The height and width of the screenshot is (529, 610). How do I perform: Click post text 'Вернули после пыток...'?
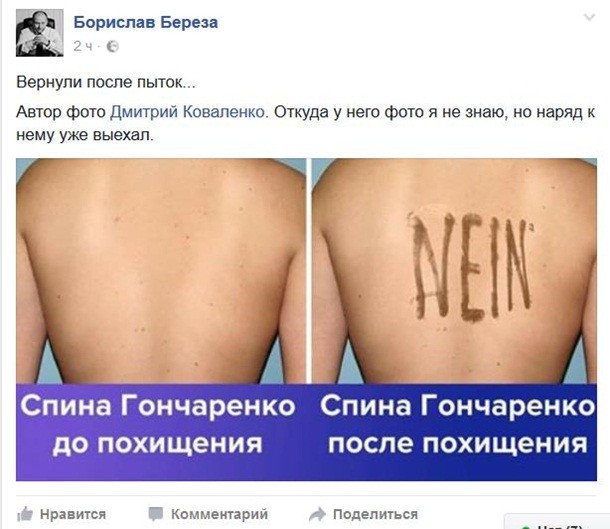(105, 82)
